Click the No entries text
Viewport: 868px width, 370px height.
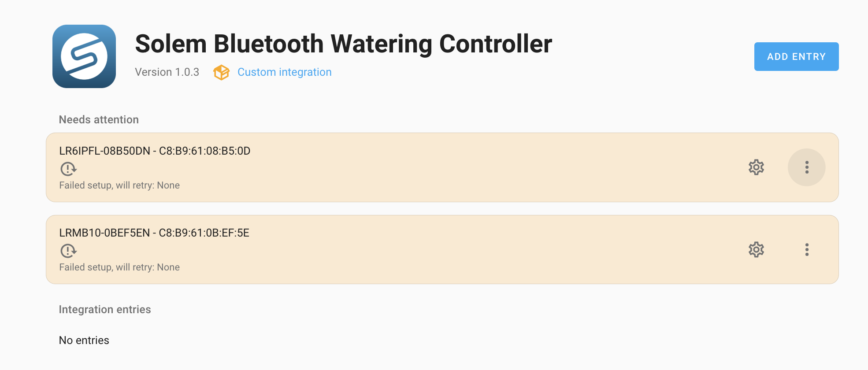coord(84,340)
